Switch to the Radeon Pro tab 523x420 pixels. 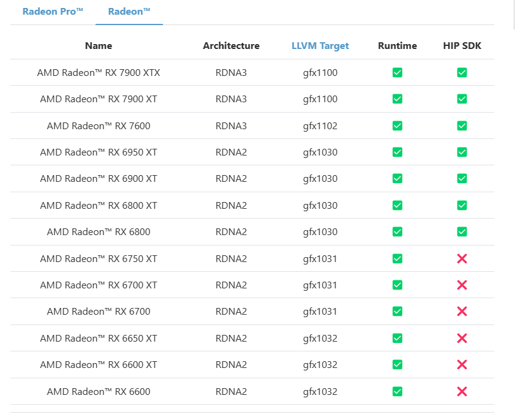click(53, 12)
